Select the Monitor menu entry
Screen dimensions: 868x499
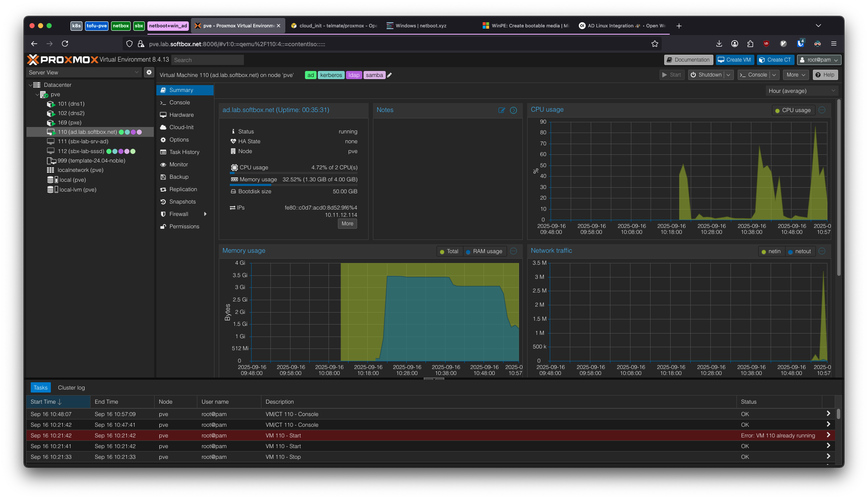coord(179,164)
